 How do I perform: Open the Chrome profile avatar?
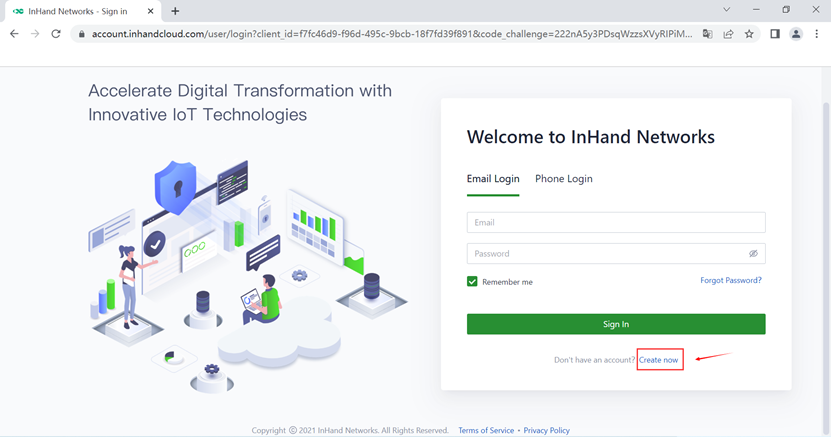[796, 33]
